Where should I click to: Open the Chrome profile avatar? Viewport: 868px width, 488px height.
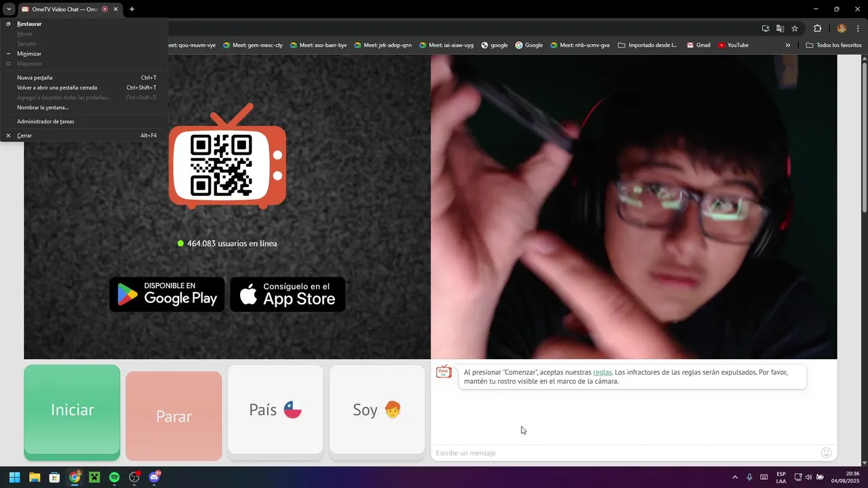click(842, 28)
